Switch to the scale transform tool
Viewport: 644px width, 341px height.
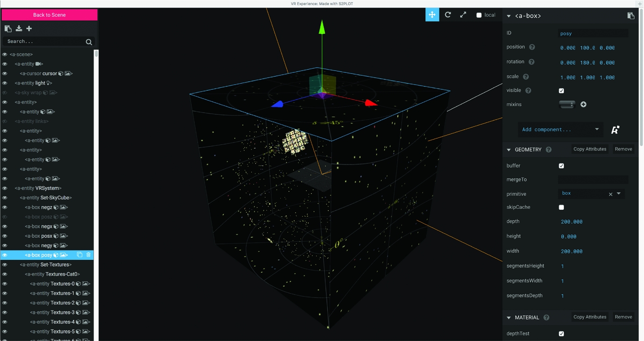coord(463,15)
